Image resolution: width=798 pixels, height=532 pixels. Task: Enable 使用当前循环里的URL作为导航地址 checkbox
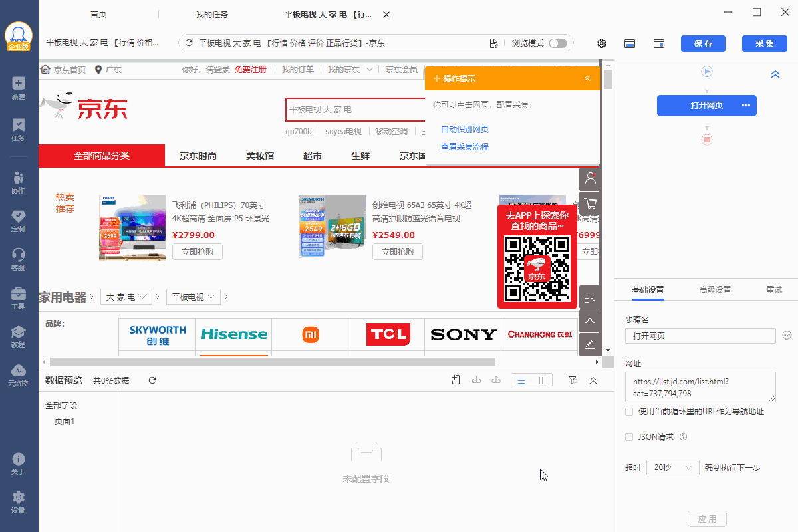[629, 412]
